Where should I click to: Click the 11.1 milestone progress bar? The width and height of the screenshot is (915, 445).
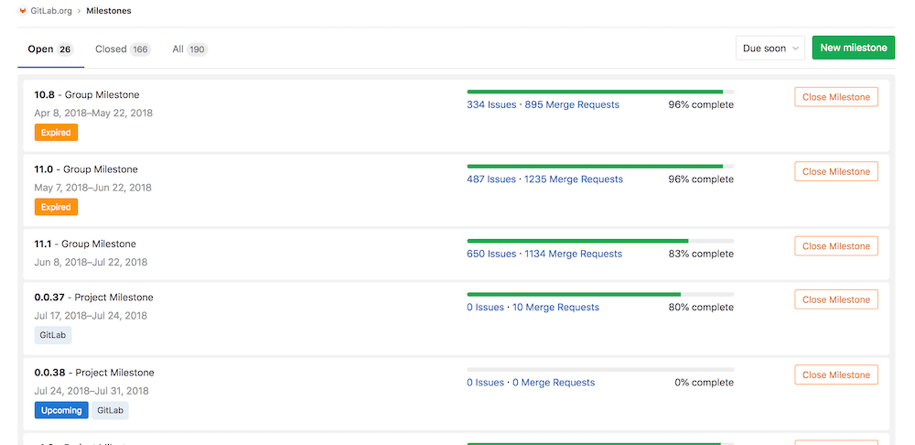click(x=600, y=241)
